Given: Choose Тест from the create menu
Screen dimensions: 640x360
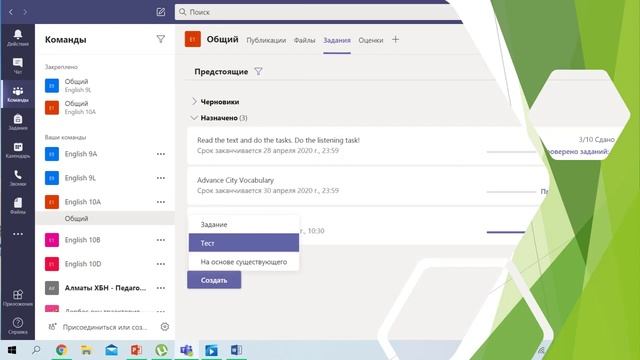Looking at the screenshot, I should point(244,243).
